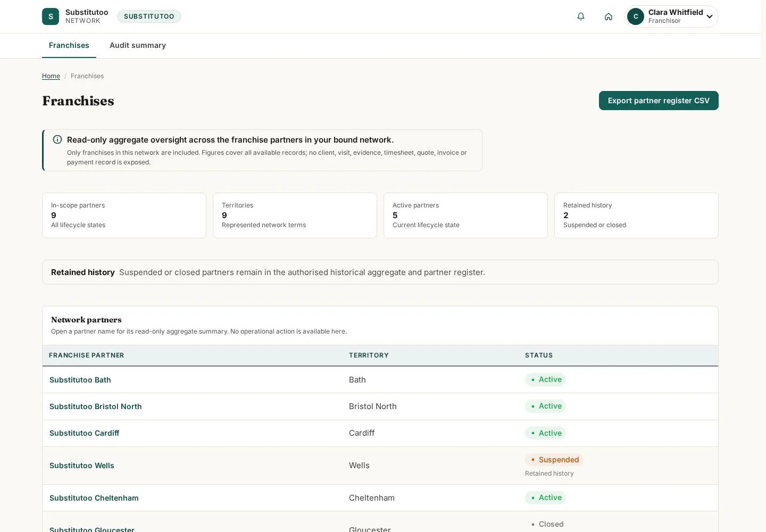Click the Active status badge for Bath

[545, 379]
